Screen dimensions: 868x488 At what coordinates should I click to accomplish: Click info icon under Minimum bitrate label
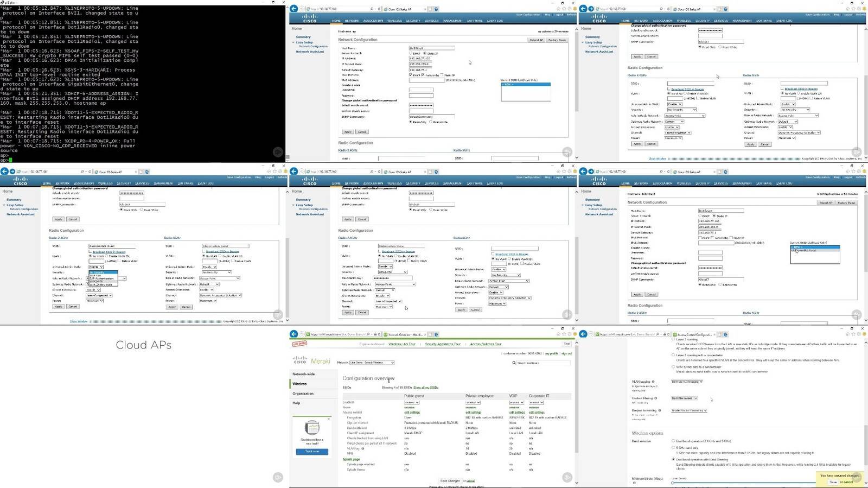coord(634,483)
